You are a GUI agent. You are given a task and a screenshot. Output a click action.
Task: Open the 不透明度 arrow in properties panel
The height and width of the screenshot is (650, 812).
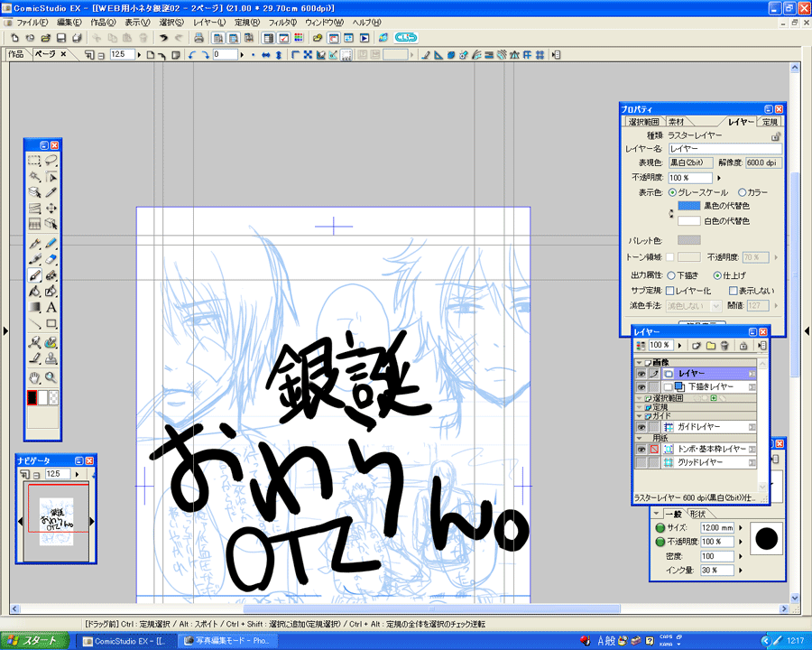[x=719, y=178]
